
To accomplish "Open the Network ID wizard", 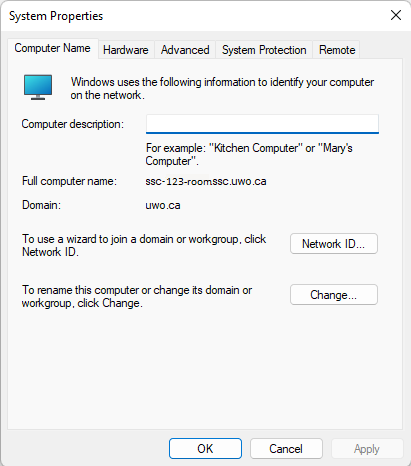I will coord(334,244).
